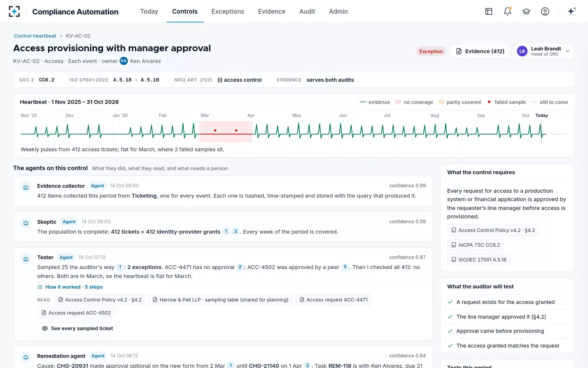Open the Audit tab
The image size is (588, 368).
[307, 11]
